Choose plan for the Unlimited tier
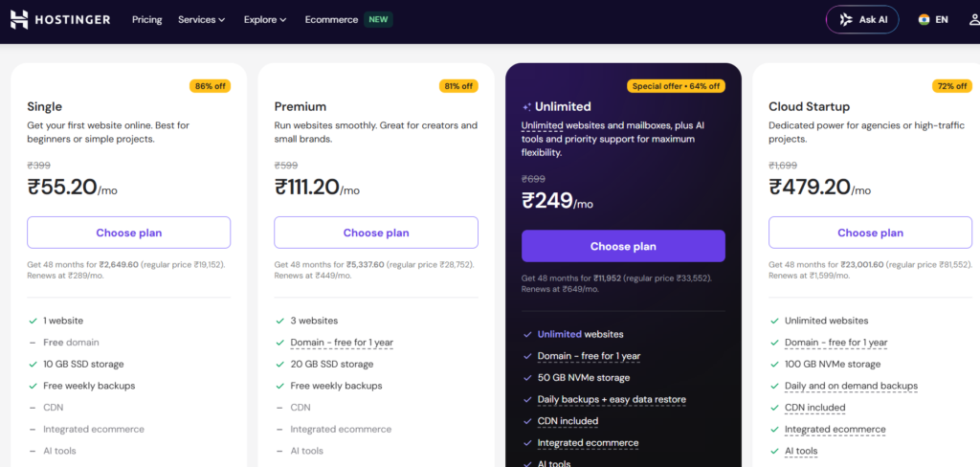The height and width of the screenshot is (467, 980). 623,246
